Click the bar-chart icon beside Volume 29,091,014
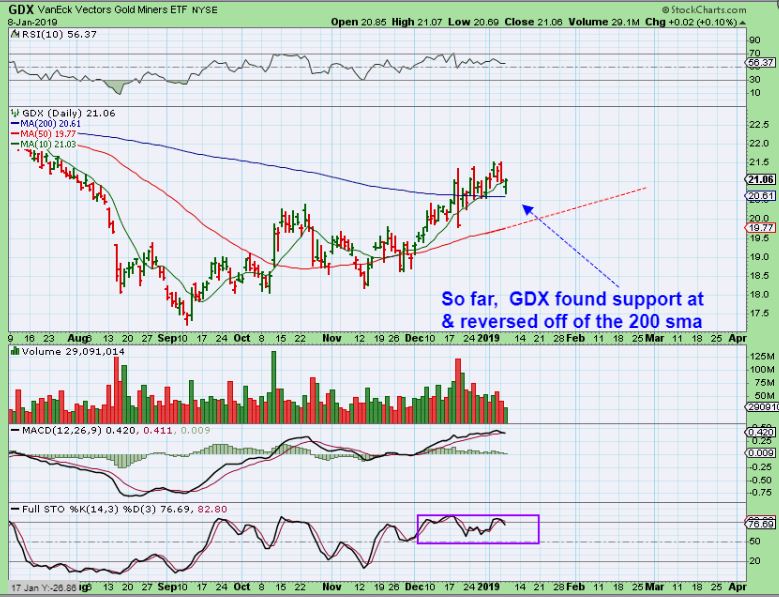The width and height of the screenshot is (779, 597). (14, 352)
